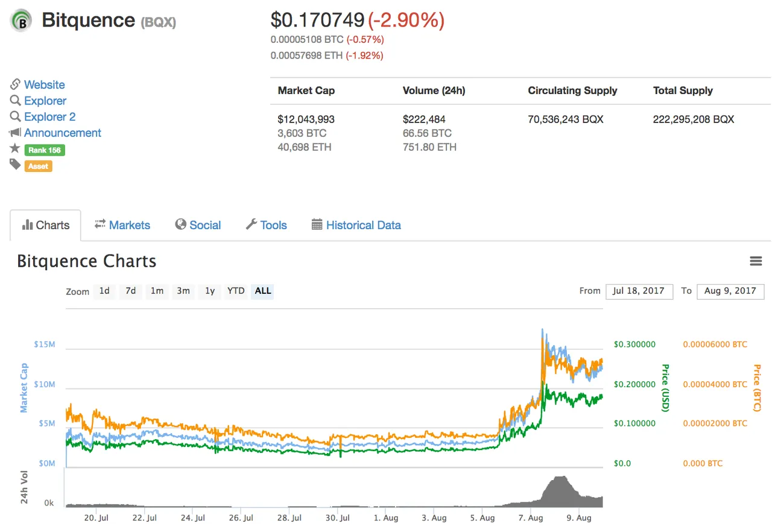Switch to the Social tab

(198, 225)
